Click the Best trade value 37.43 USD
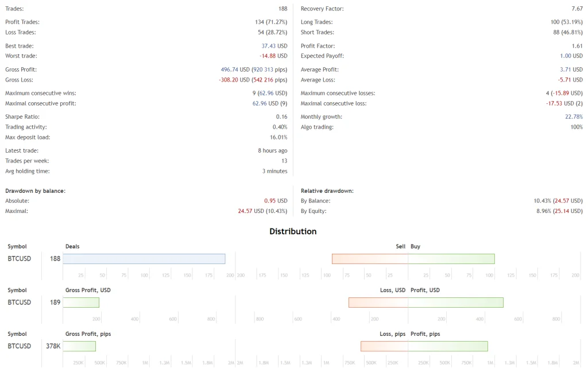Viewport: 588px width, 372px height. [274, 46]
